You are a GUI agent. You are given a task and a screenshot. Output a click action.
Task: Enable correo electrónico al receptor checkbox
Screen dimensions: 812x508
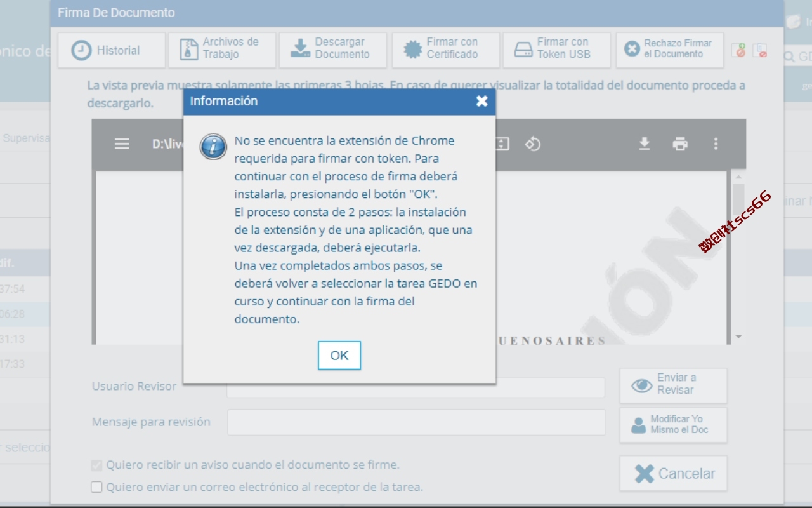[96, 487]
